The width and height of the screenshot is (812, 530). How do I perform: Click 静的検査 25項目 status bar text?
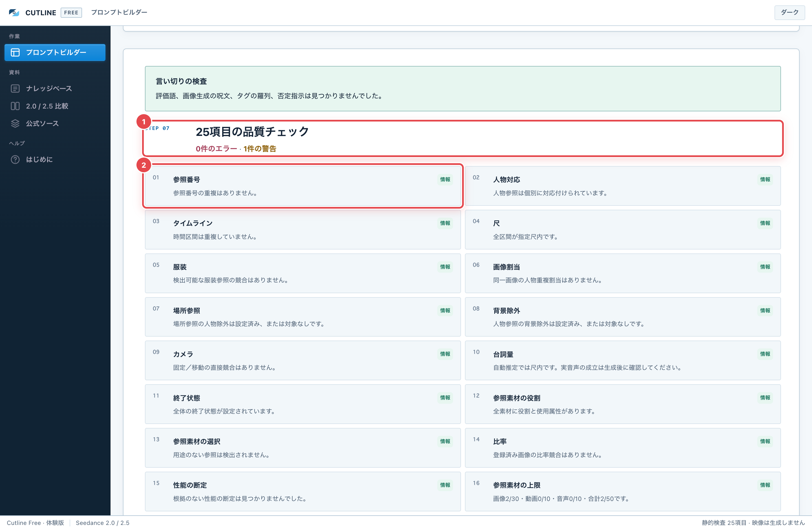(x=753, y=523)
